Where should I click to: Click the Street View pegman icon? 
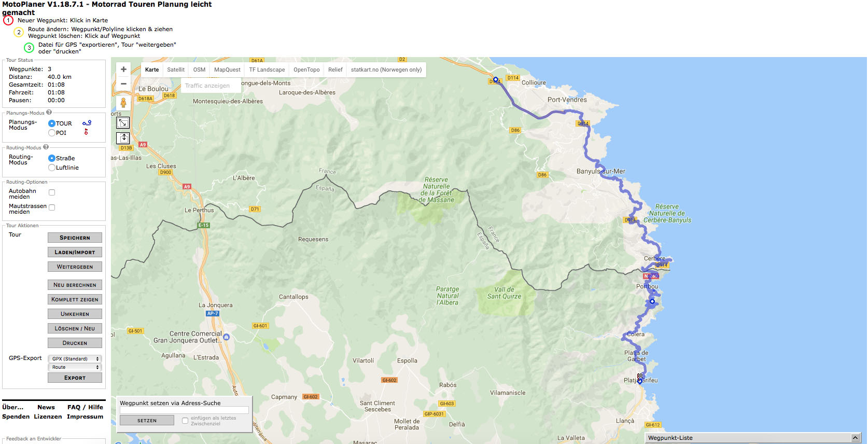123,103
